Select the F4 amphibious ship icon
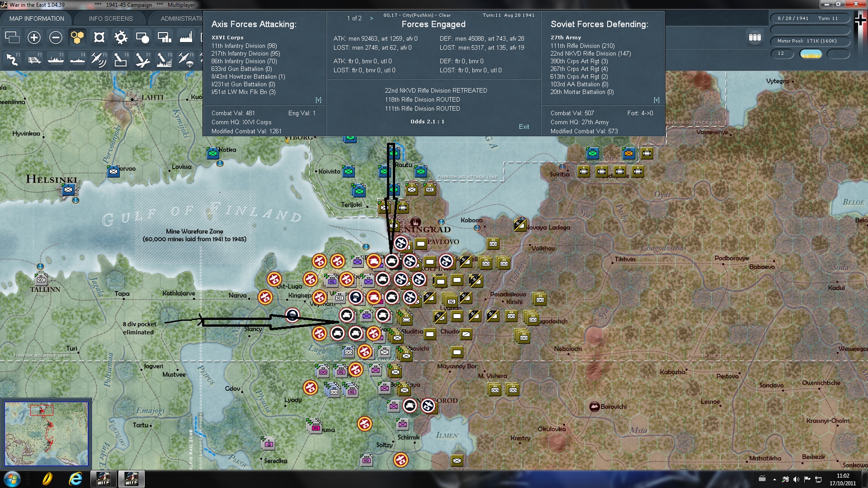 coord(77,59)
